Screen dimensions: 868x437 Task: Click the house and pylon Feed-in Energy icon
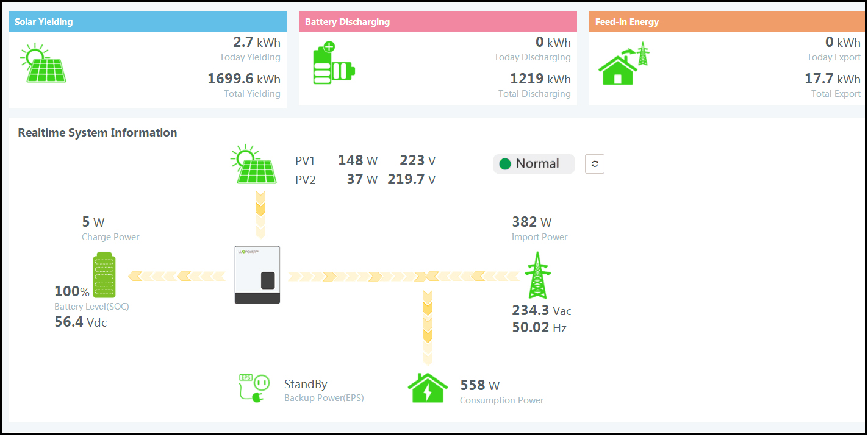[x=623, y=64]
